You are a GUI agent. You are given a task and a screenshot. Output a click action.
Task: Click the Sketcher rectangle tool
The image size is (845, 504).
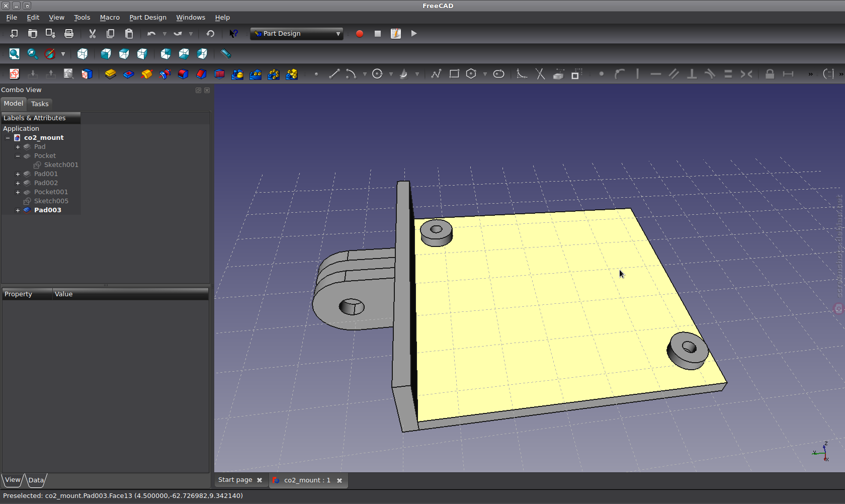(x=454, y=74)
